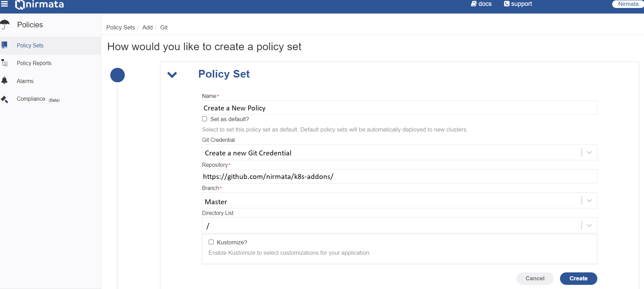
Task: Enable the Set as default checkbox
Action: [205, 119]
